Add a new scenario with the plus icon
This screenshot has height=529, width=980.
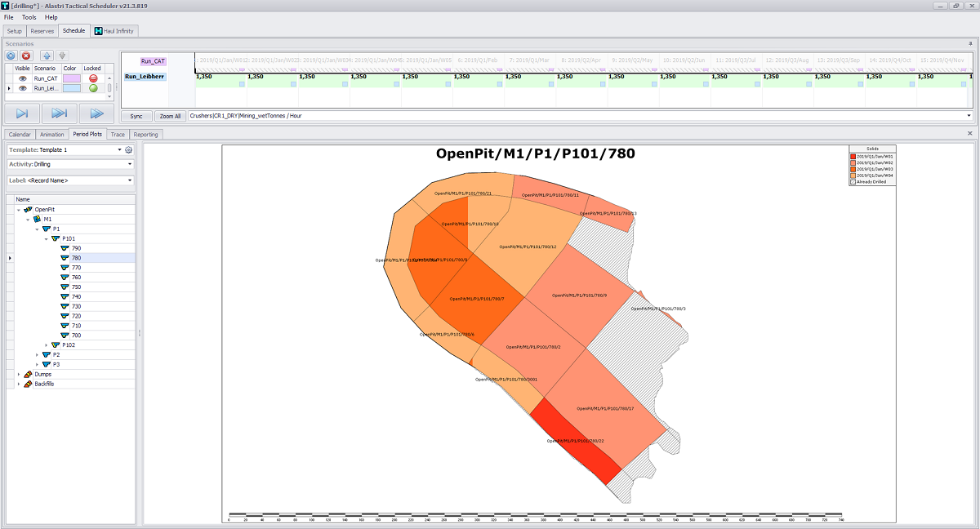coord(11,56)
